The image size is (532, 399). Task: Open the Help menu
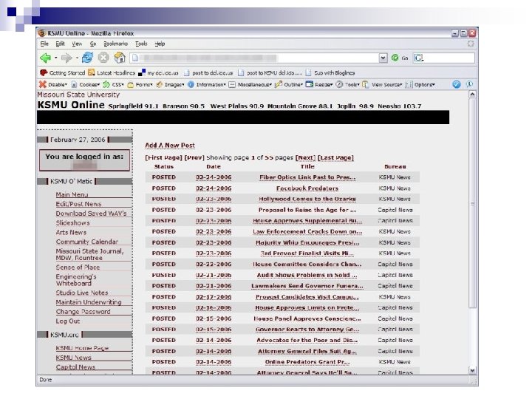(x=160, y=44)
